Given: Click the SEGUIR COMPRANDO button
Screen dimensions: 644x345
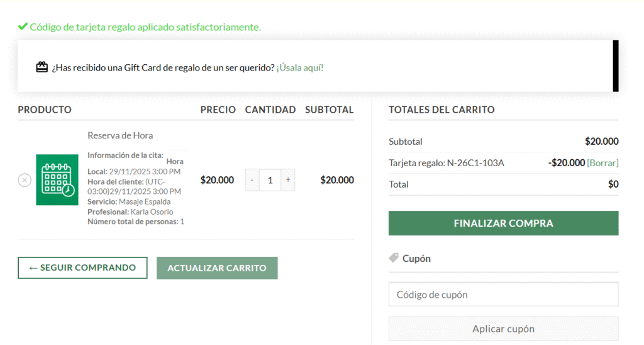Looking at the screenshot, I should pyautogui.click(x=82, y=268).
